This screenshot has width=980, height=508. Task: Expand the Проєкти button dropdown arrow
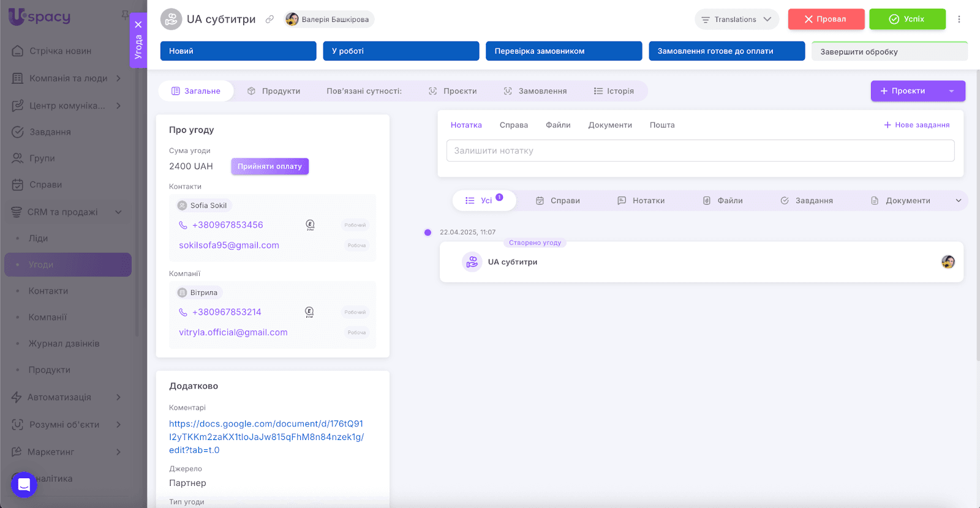click(951, 91)
